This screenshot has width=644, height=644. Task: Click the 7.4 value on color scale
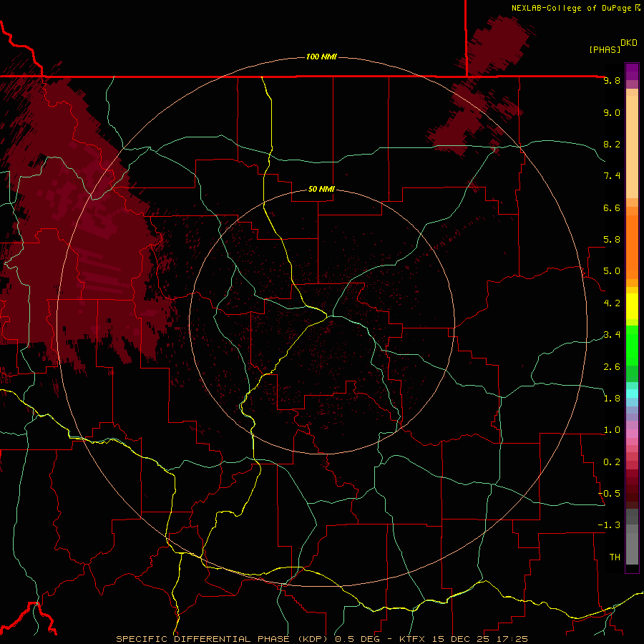(612, 176)
